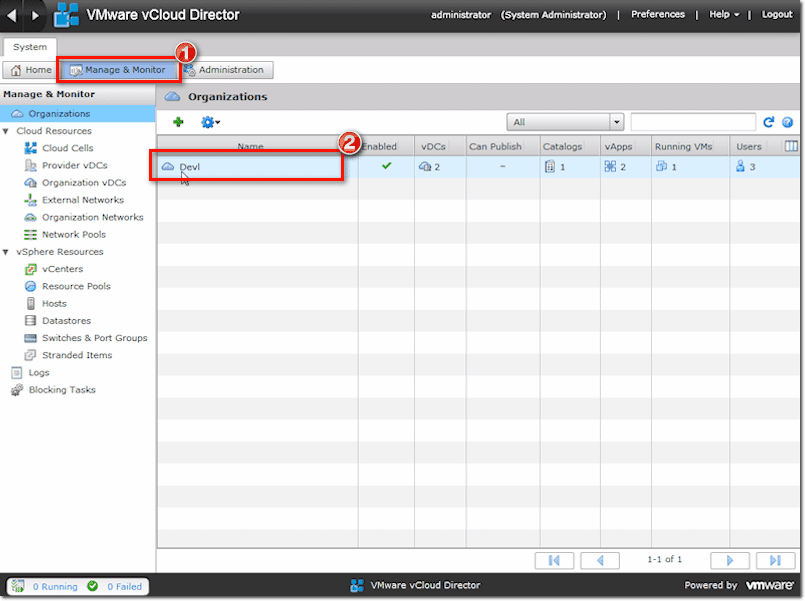Open Stranded Items in sidebar
The width and height of the screenshot is (805, 601).
pyautogui.click(x=76, y=355)
